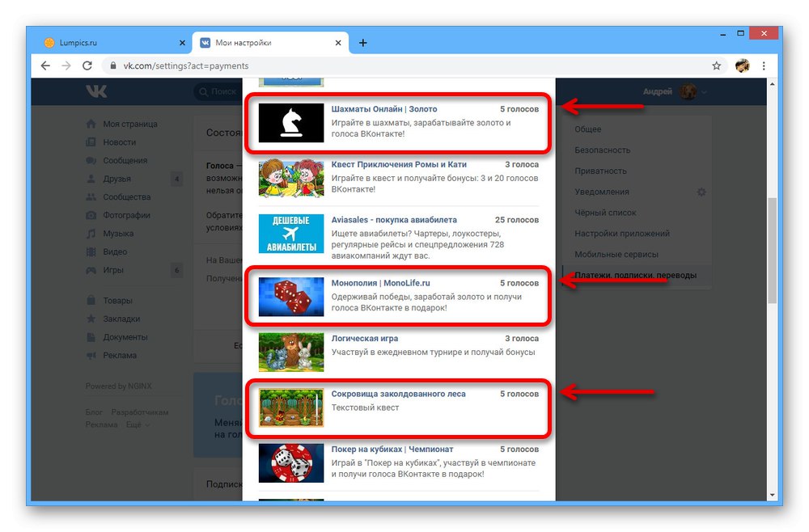This screenshot has height=532, width=809.
Task: Open Моя страница in left menu
Action: (130, 124)
